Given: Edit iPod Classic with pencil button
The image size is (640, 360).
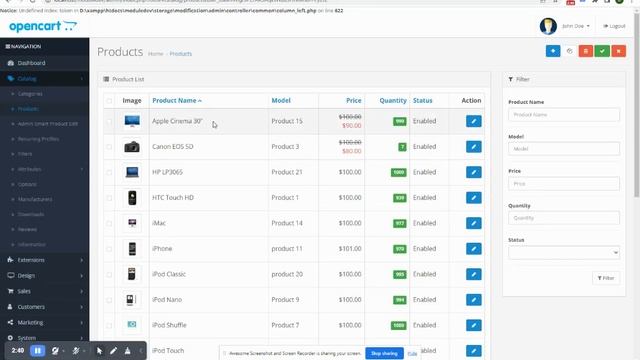Looking at the screenshot, I should [473, 274].
